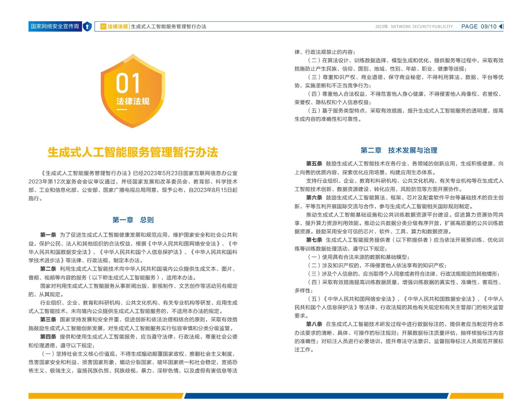
Task: Click the large orange 01 shield badge
Action: click(133, 91)
